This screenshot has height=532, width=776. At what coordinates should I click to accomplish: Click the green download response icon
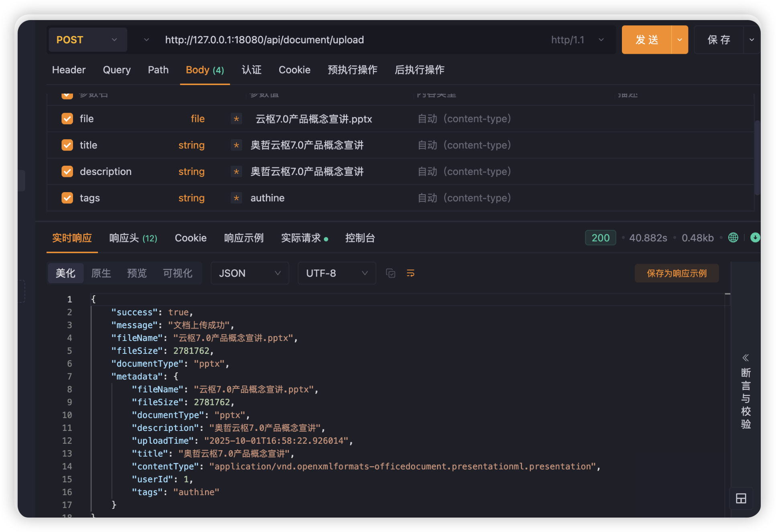tap(755, 238)
